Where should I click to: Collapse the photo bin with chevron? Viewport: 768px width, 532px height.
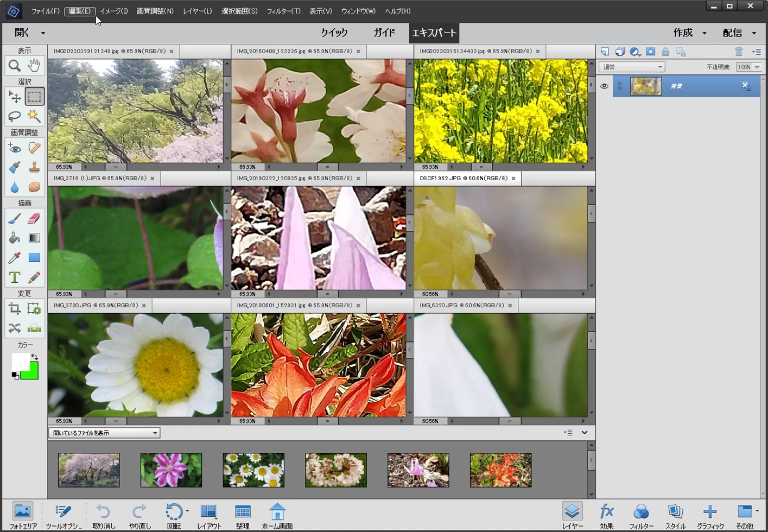(x=585, y=433)
